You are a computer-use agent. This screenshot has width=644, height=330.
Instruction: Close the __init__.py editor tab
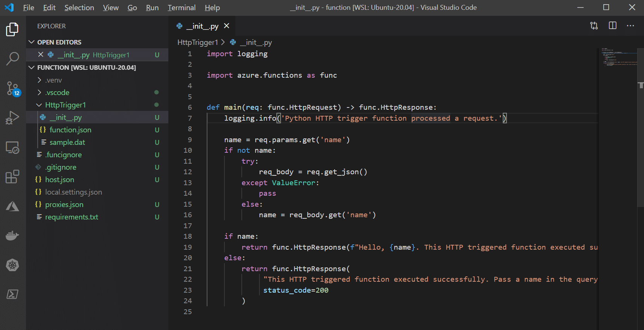click(226, 26)
